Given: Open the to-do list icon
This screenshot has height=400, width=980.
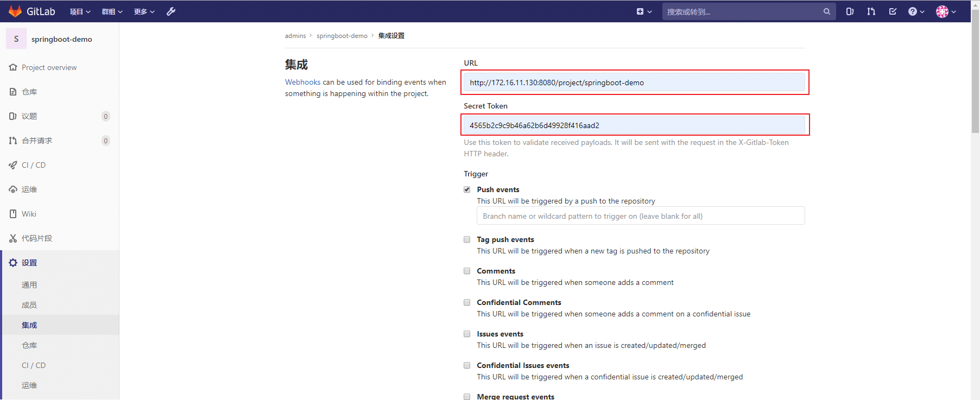Looking at the screenshot, I should [893, 11].
